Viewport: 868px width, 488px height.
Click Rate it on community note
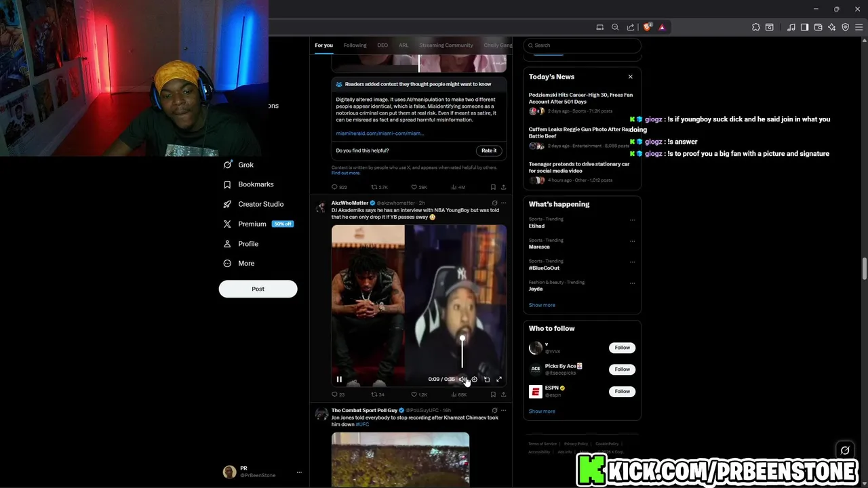[489, 150]
